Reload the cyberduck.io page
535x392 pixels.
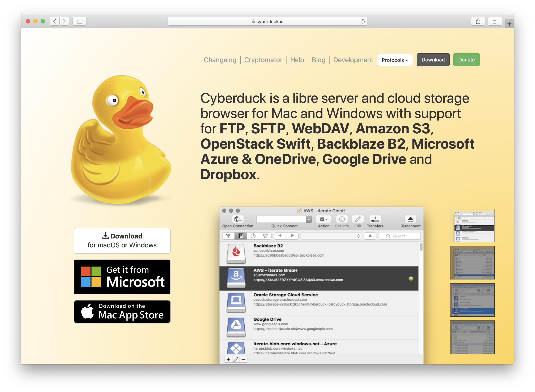[362, 21]
